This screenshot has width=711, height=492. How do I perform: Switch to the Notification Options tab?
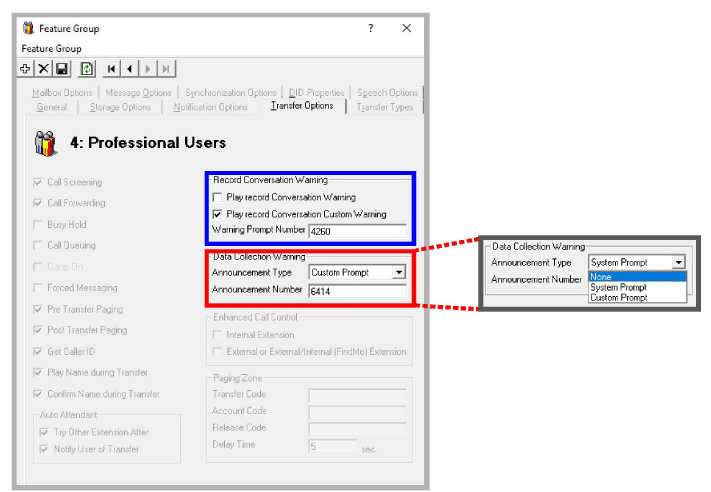pyautogui.click(x=210, y=107)
